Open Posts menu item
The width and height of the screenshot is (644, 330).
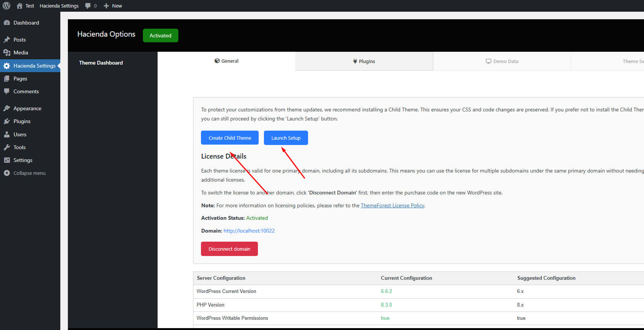click(x=30, y=40)
